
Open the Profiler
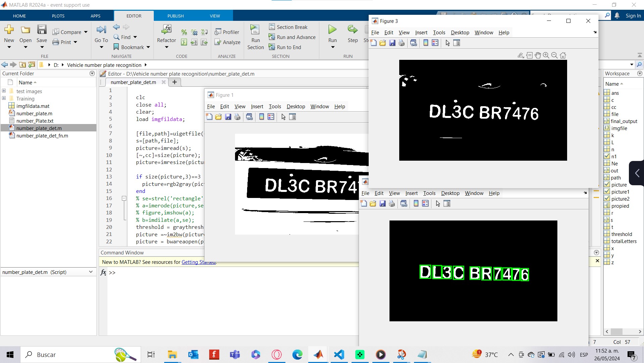tap(227, 32)
